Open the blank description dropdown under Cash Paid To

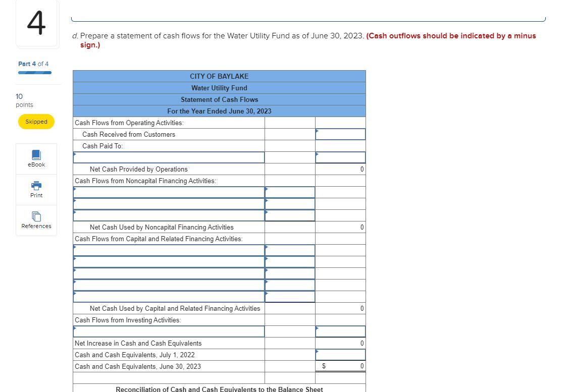tap(169, 157)
